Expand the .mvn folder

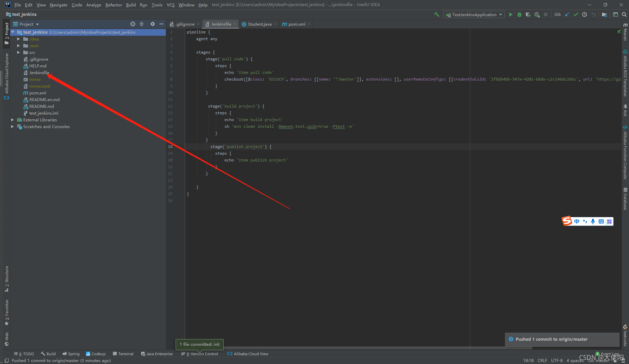[x=19, y=46]
